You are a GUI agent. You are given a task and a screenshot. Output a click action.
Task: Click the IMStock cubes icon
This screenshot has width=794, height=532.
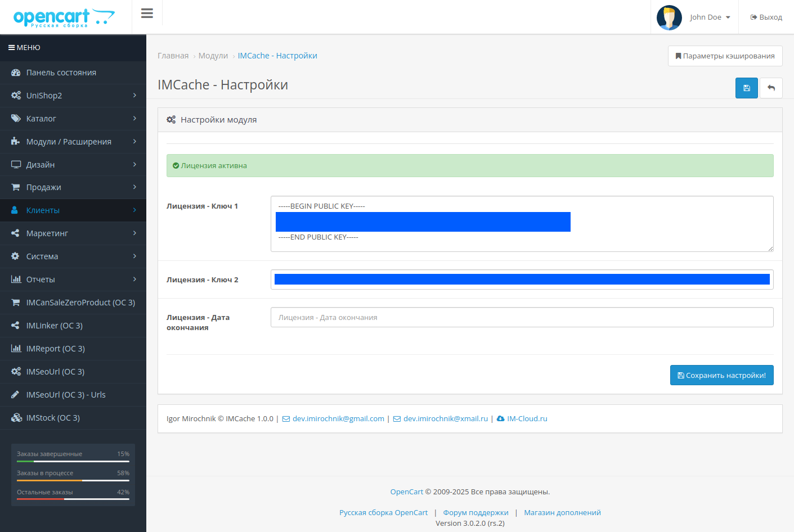[x=16, y=418]
